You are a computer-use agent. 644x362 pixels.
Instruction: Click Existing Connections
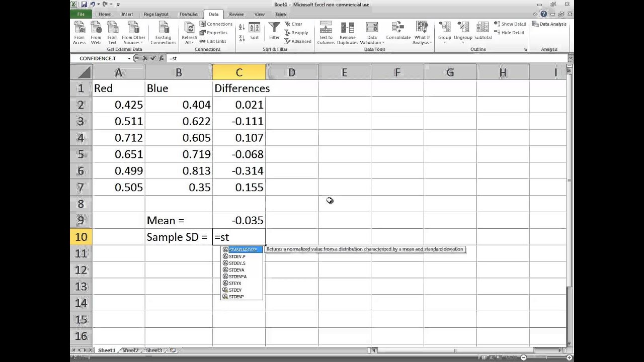[x=164, y=33]
